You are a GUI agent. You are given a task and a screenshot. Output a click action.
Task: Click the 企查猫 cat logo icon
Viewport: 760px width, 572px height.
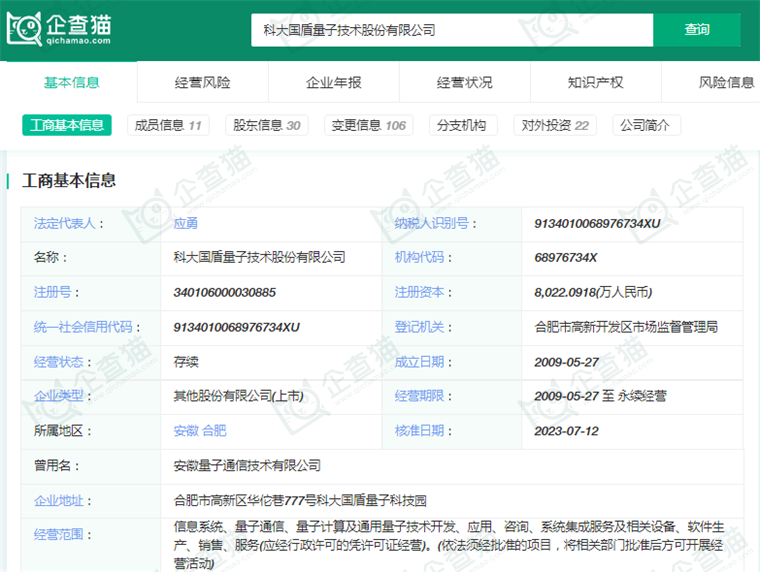(x=24, y=29)
